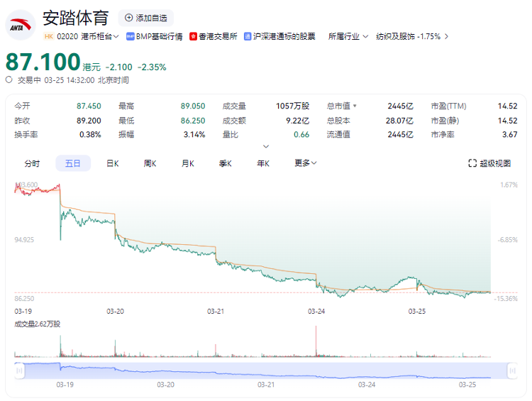Click the ANTA company logo
532x401 pixels.
click(x=21, y=25)
